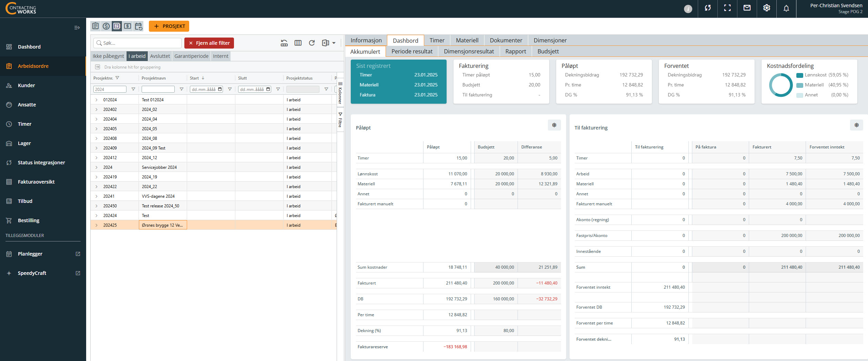Click the calendar refresh view icon
The height and width of the screenshot is (361, 868).
[x=139, y=26]
